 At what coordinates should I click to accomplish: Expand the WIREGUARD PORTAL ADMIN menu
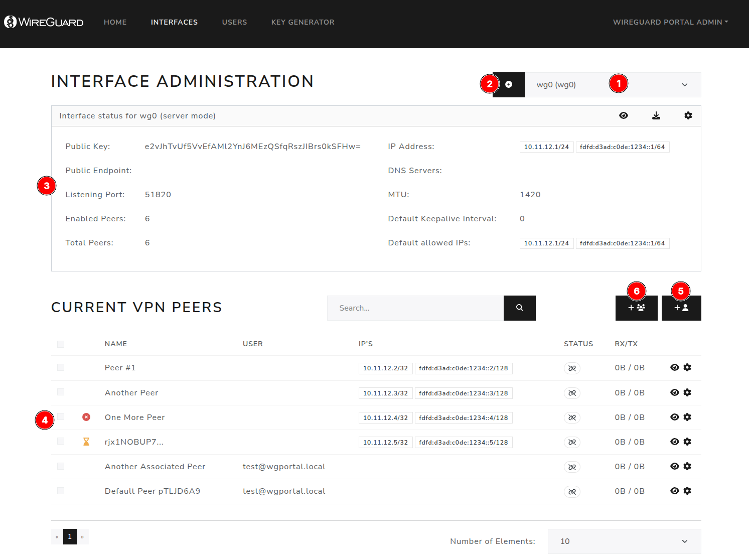point(670,22)
